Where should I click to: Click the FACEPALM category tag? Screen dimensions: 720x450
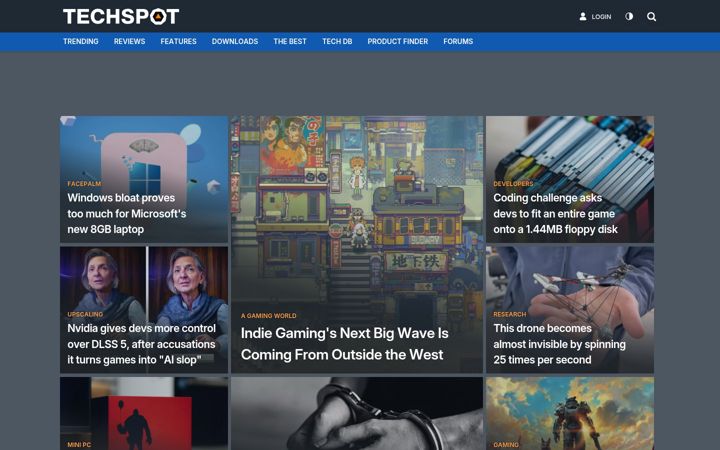coord(84,184)
